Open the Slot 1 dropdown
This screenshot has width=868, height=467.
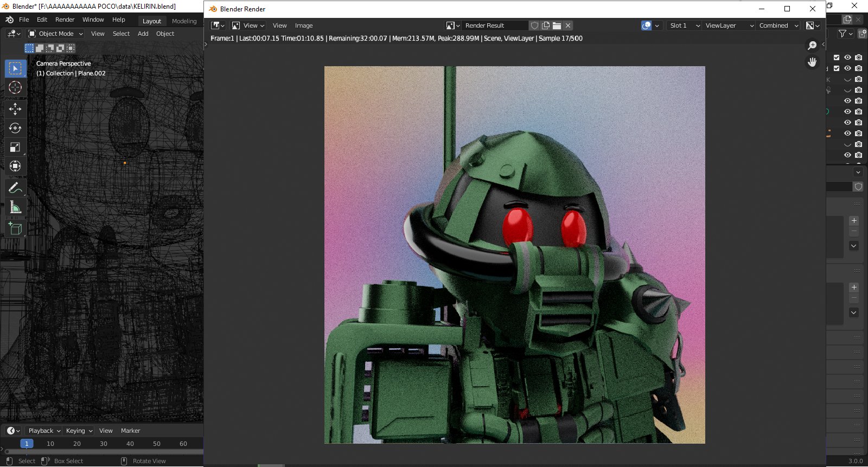tap(684, 25)
